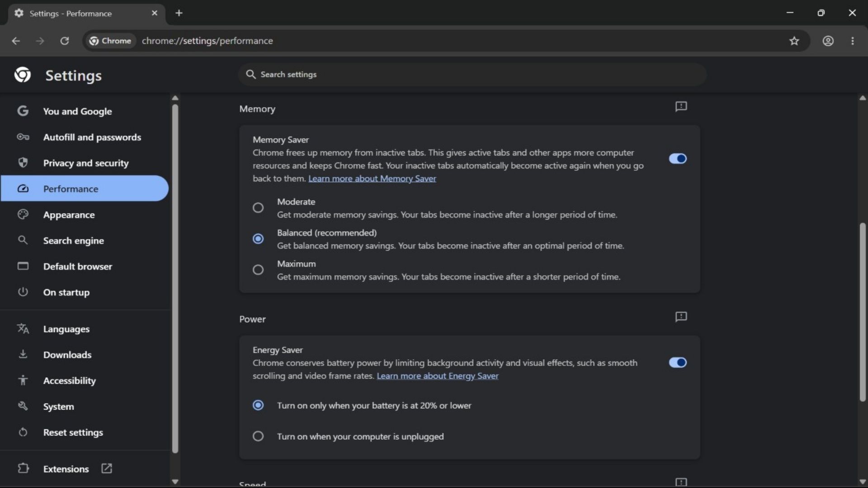This screenshot has width=868, height=488.
Task: Open Accessibility settings
Action: [85, 381]
